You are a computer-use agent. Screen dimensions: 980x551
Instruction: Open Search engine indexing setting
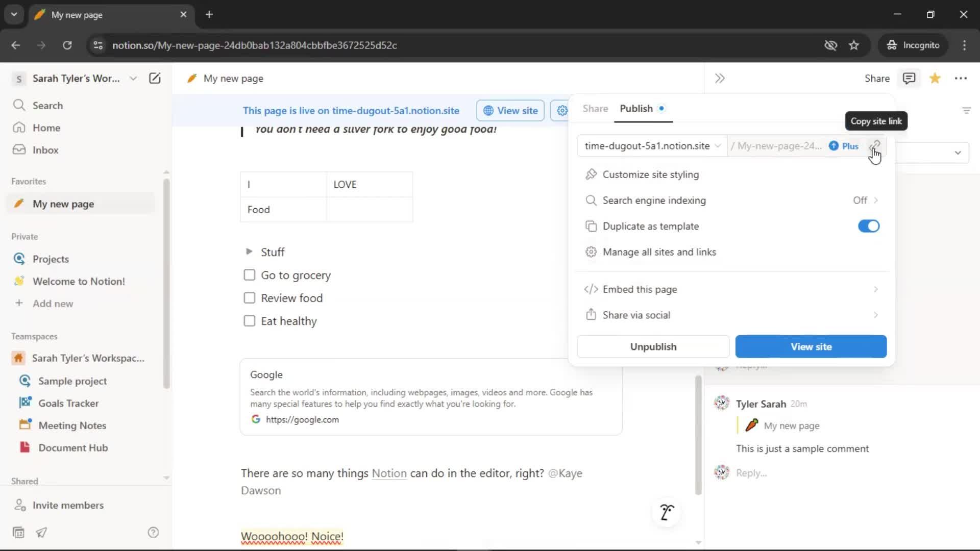point(732,201)
